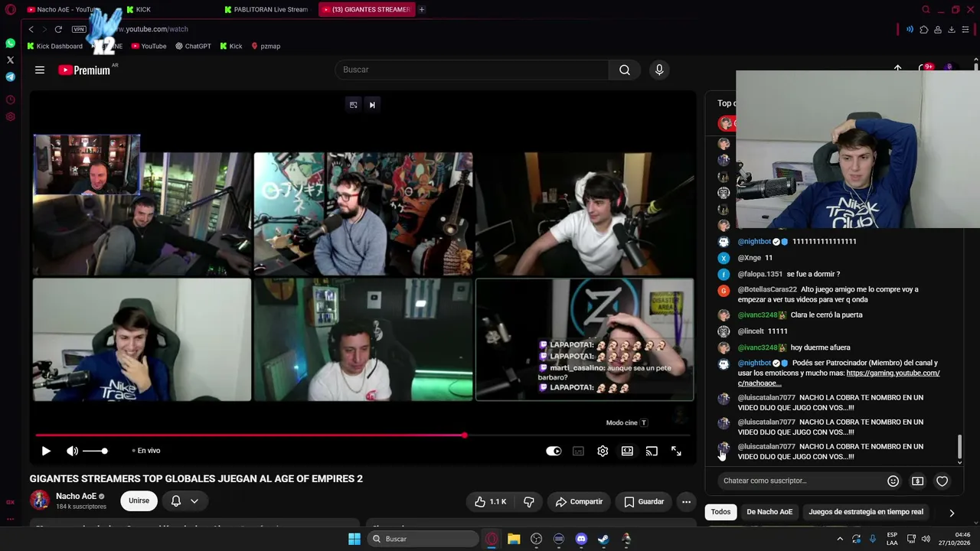Send a heart reaction in chat
Viewport: 980px width, 551px height.
click(x=942, y=481)
